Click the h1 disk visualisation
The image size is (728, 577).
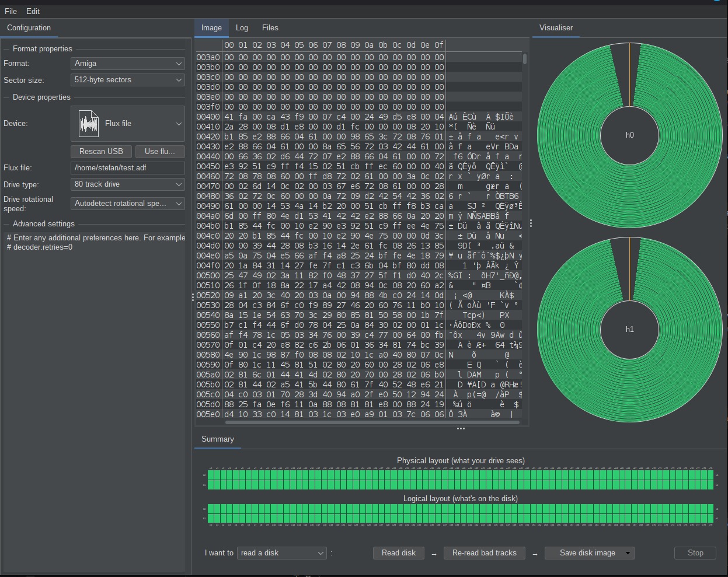(x=630, y=329)
